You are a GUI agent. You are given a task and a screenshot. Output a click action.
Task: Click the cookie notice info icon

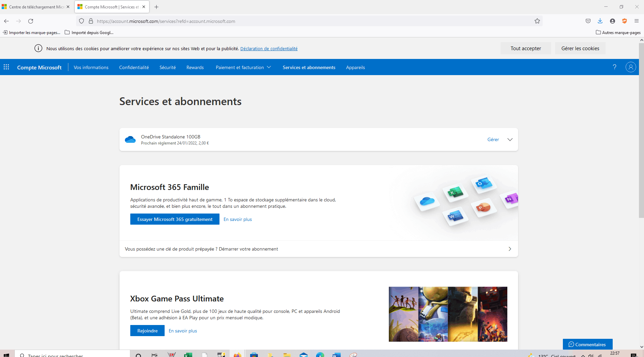click(38, 48)
